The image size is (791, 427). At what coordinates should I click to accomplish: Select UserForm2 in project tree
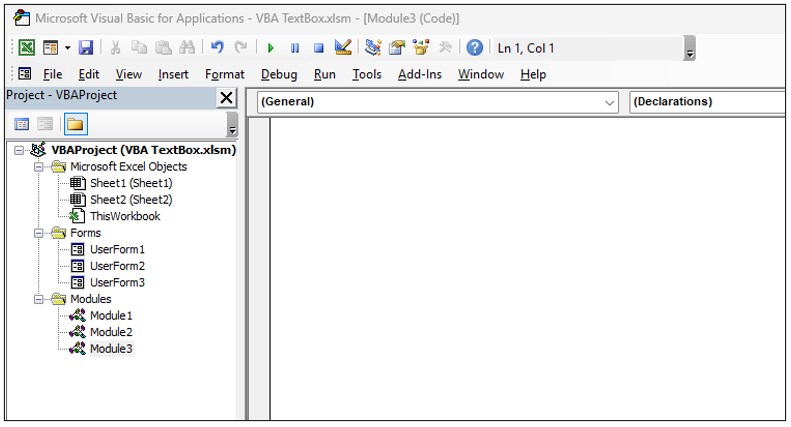click(x=117, y=266)
